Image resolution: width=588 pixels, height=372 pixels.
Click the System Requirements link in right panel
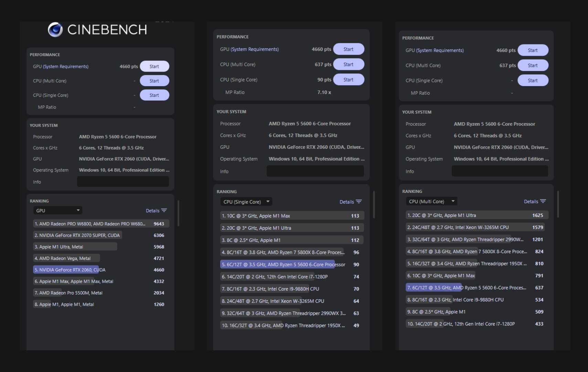point(440,50)
